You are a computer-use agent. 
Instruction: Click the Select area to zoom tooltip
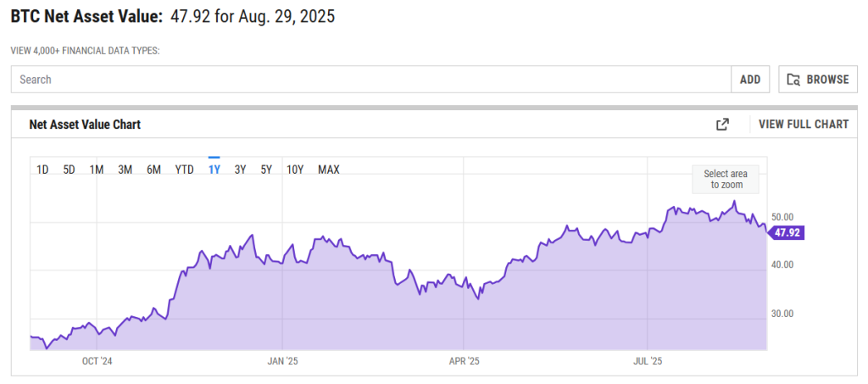(726, 179)
